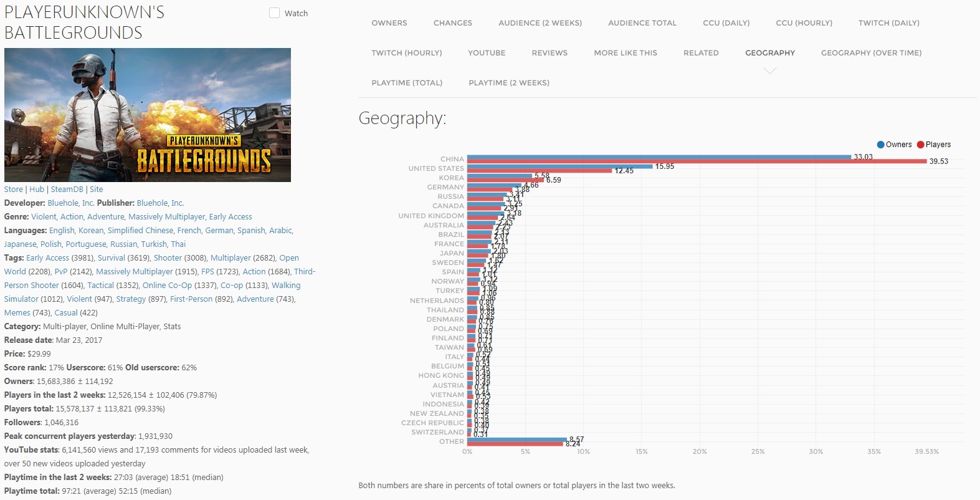Click the red China players bar

click(x=697, y=161)
